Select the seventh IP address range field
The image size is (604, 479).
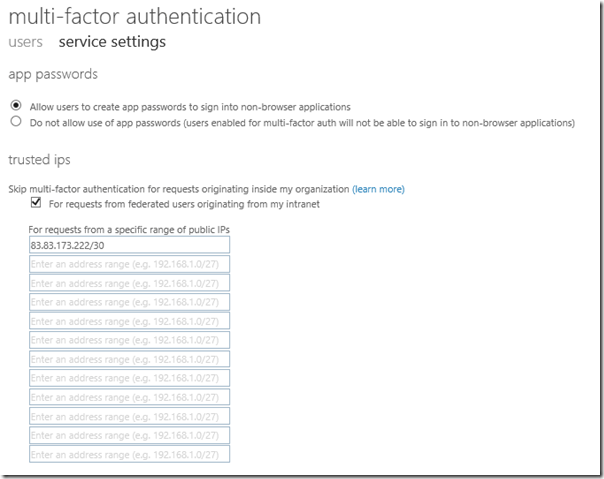pos(129,359)
